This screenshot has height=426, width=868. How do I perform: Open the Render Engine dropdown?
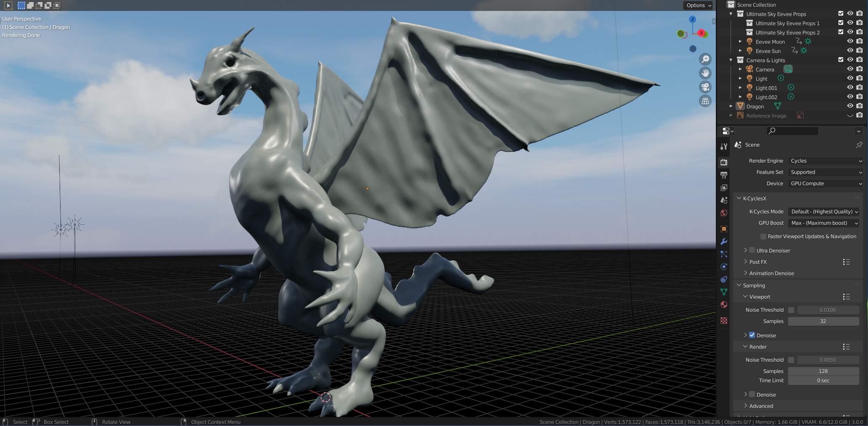click(825, 160)
